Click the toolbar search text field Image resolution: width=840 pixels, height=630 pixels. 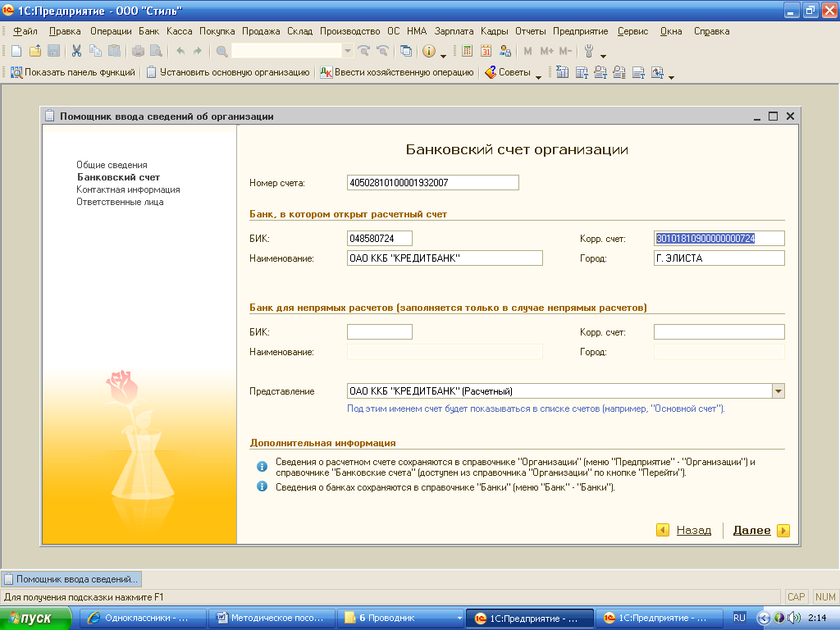tap(286, 51)
